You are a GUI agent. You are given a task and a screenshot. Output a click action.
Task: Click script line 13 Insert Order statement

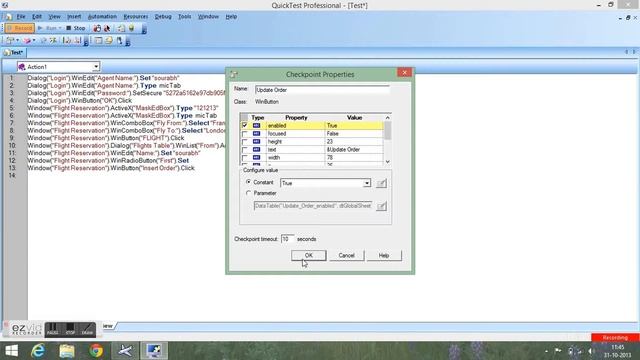tap(111, 168)
